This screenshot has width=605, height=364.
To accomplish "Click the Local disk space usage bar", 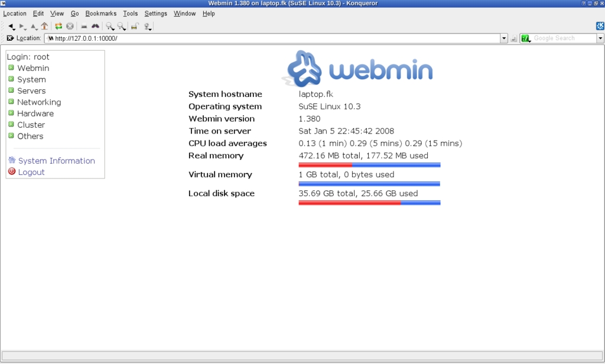I will pos(369,203).
